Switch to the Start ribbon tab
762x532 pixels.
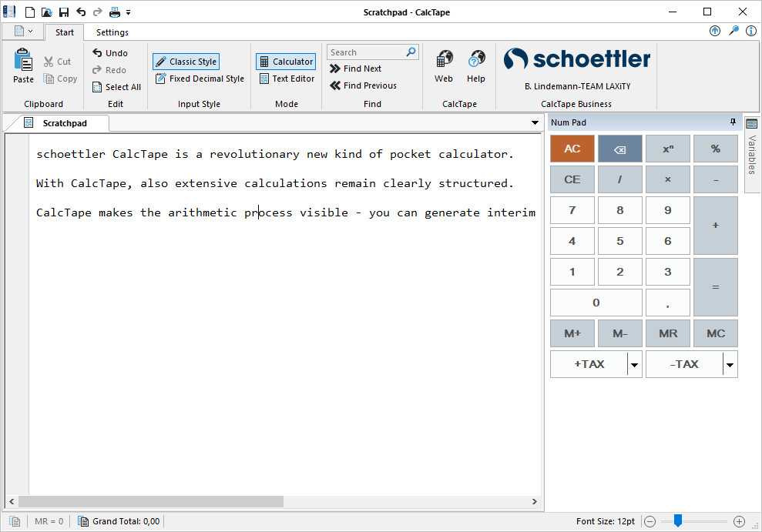pos(64,32)
